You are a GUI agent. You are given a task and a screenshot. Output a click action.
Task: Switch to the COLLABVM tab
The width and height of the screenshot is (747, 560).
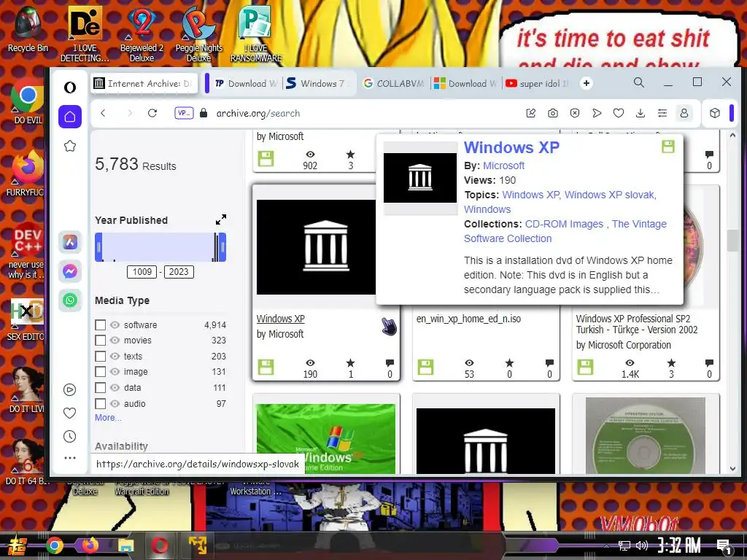coord(395,83)
